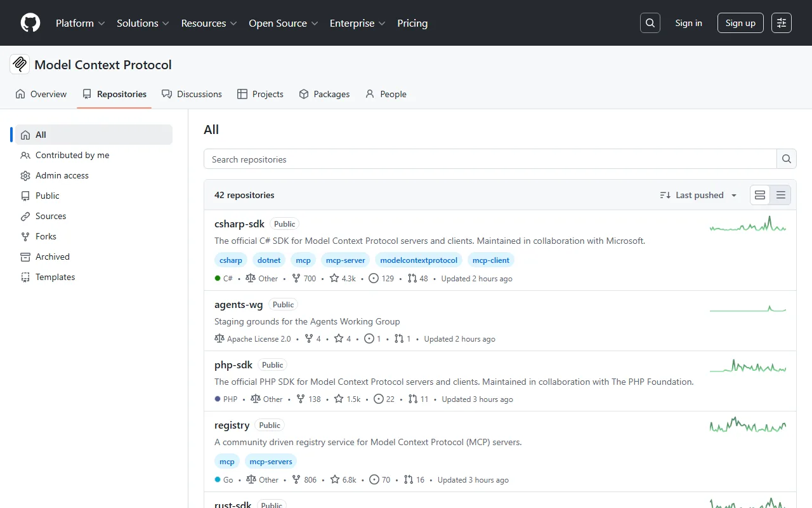The height and width of the screenshot is (508, 812).
Task: Open registry stars count 6.8k
Action: (343, 479)
